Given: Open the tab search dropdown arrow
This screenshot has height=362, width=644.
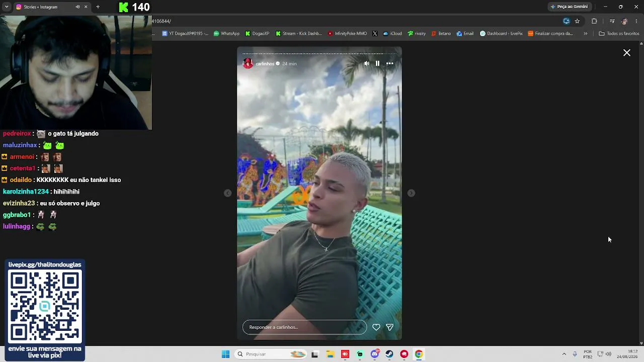Looking at the screenshot, I should [x=7, y=7].
